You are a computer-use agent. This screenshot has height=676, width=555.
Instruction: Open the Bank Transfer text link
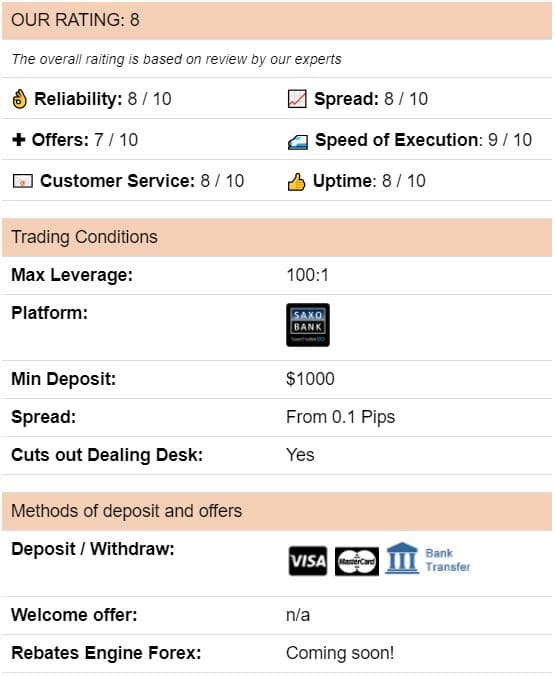pyautogui.click(x=448, y=560)
